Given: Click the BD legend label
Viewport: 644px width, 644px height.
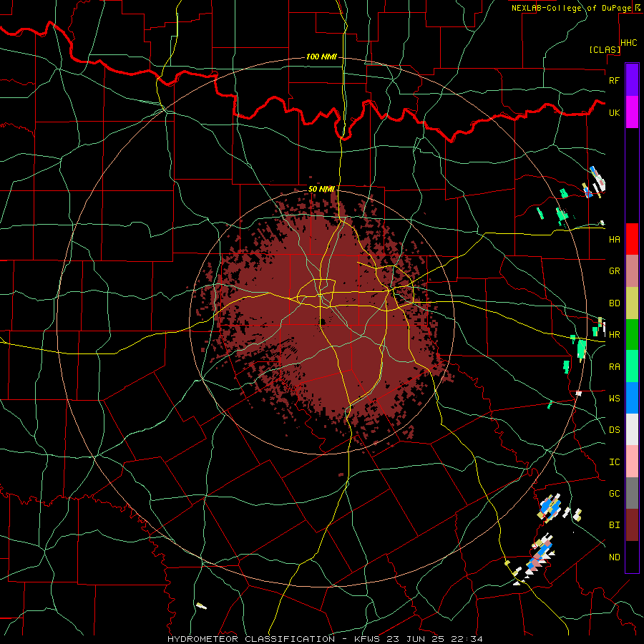Looking at the screenshot, I should 614,303.
